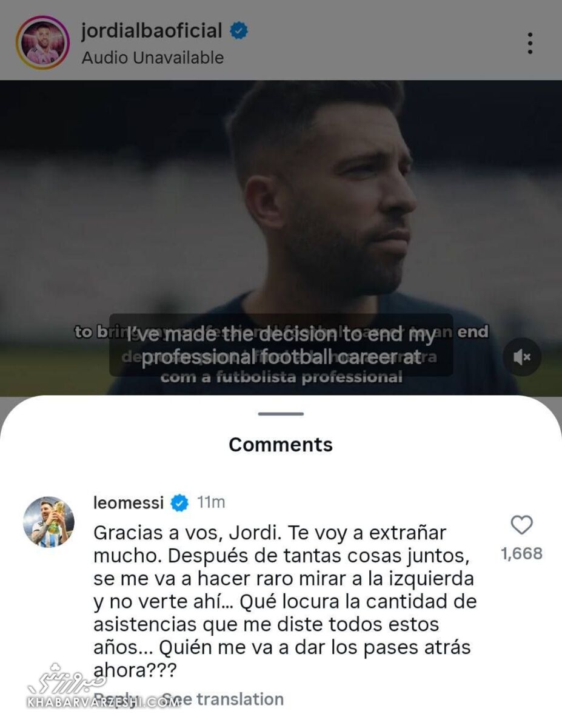Click verified badge next to leomessi
The height and width of the screenshot is (728, 562).
point(179,503)
